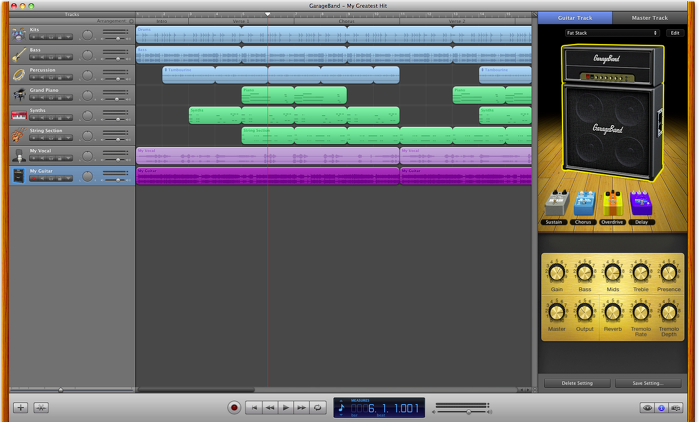
Task: Click the rewind transport button
Action: (x=270, y=407)
